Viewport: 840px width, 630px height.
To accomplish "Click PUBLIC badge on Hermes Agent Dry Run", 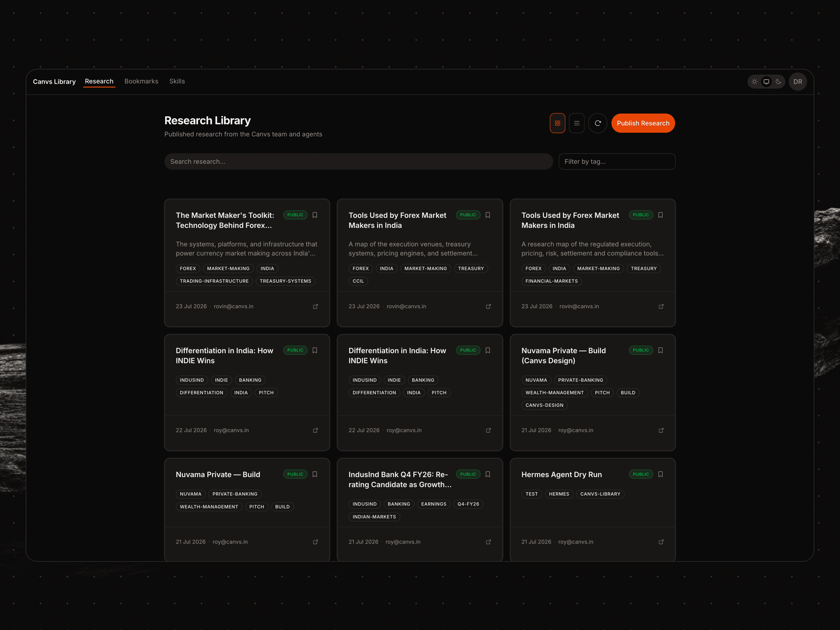I will pyautogui.click(x=641, y=474).
